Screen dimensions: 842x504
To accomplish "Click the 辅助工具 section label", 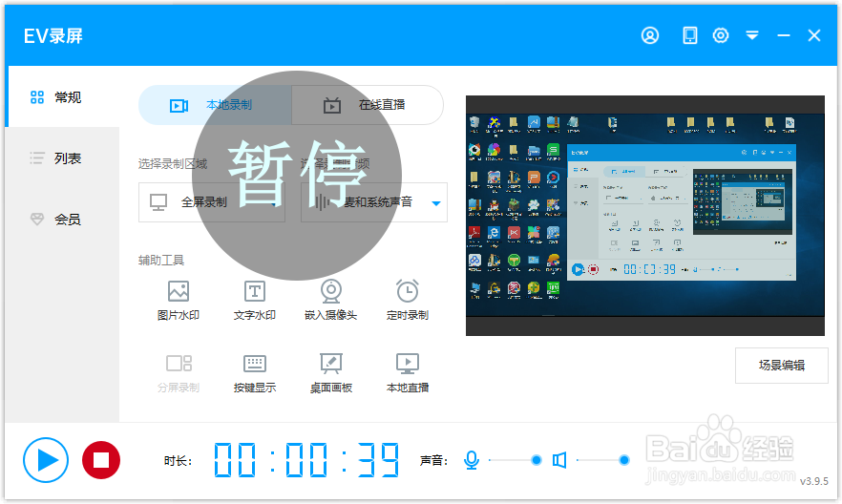I will click(161, 261).
